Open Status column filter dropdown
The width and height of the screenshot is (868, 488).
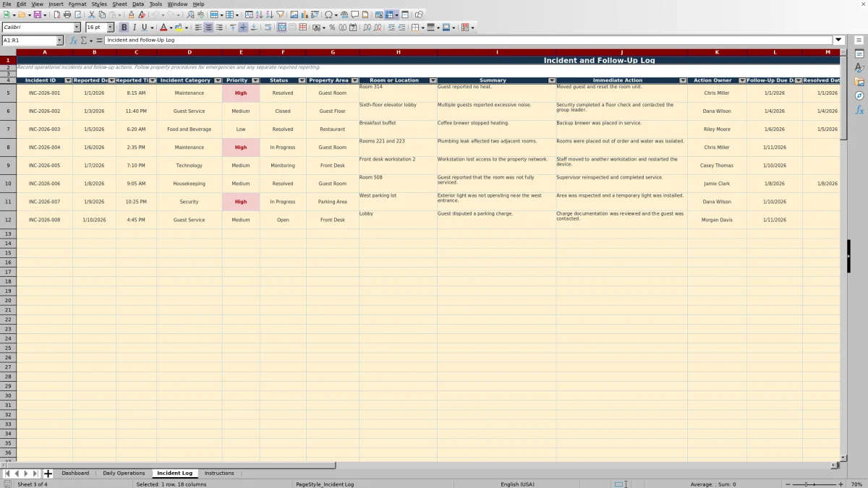(302, 80)
